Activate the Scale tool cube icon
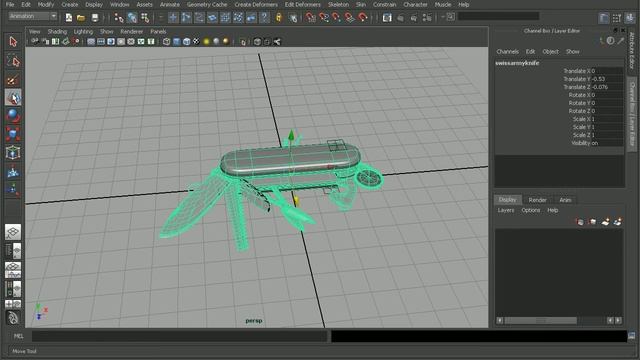Screen dimensions: 640x360 click(13, 134)
